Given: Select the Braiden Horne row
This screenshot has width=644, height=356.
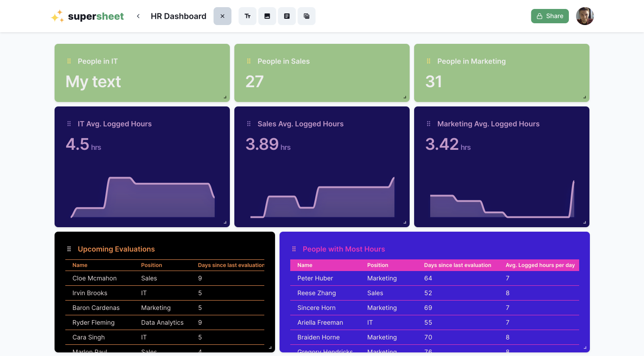Looking at the screenshot, I should coord(435,337).
